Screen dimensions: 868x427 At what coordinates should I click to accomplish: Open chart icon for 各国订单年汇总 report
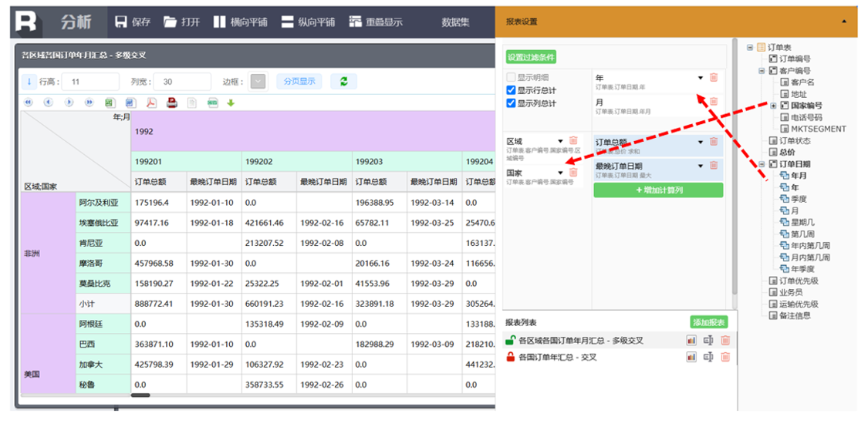691,357
